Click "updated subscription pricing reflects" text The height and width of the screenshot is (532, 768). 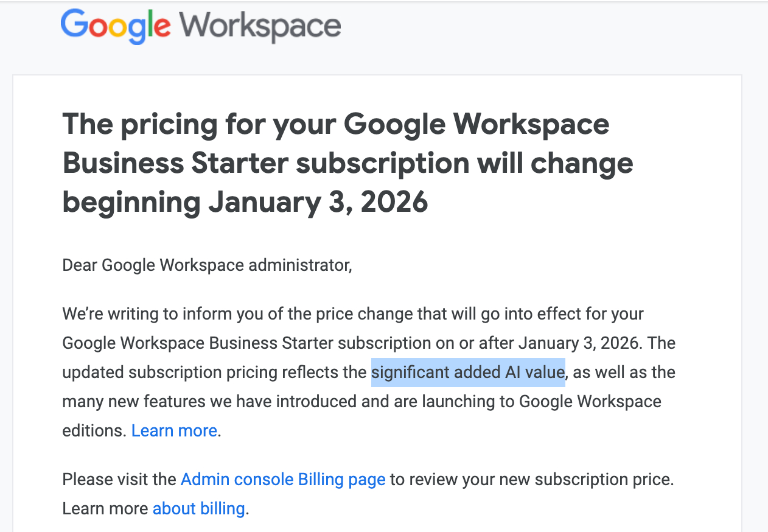pos(214,372)
